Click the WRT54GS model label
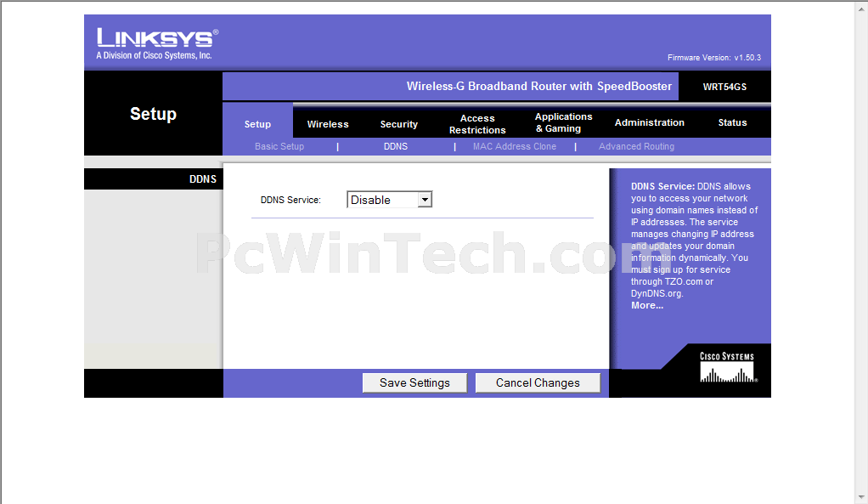The image size is (868, 504). [x=724, y=87]
